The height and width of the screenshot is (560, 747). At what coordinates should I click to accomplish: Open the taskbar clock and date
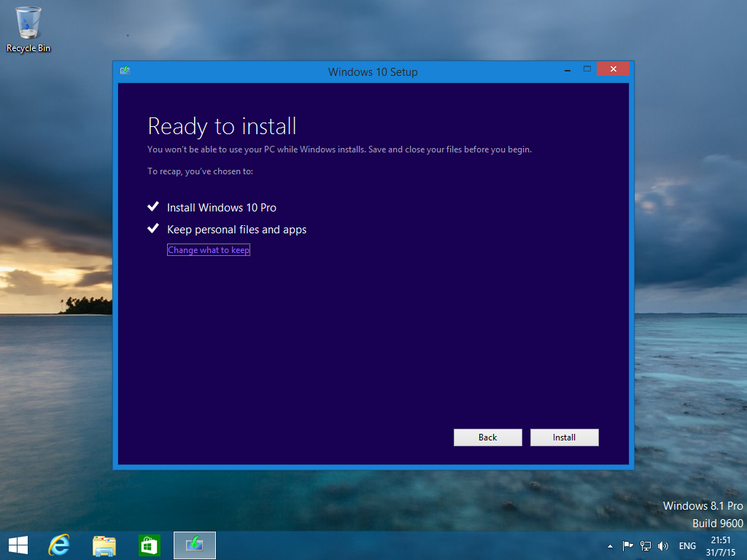[720, 545]
